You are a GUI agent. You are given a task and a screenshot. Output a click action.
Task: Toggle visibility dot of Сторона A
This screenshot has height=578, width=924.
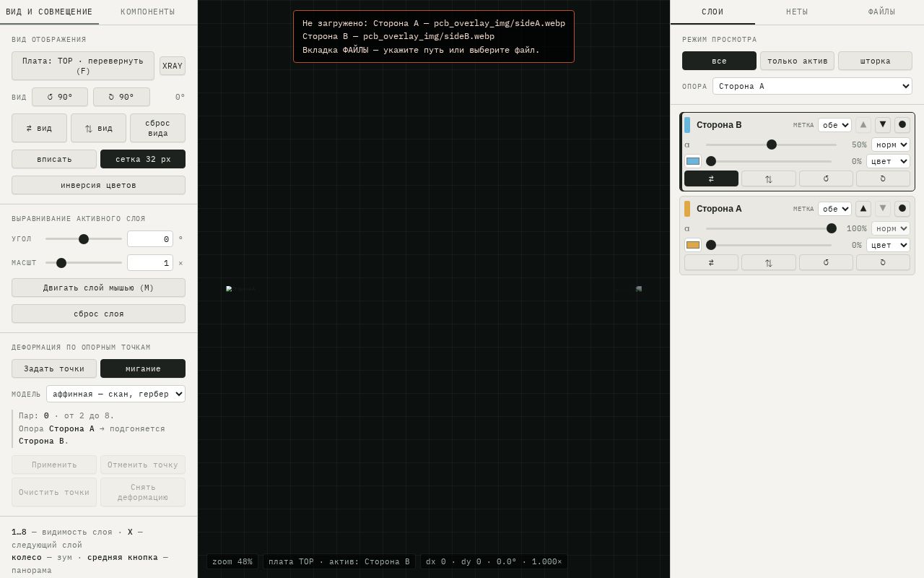coord(902,209)
